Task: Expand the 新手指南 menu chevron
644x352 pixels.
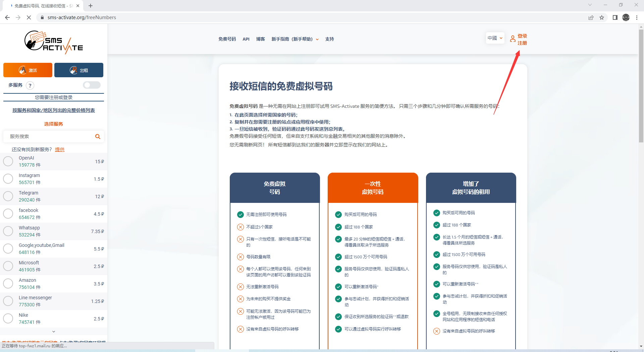Action: point(317,39)
